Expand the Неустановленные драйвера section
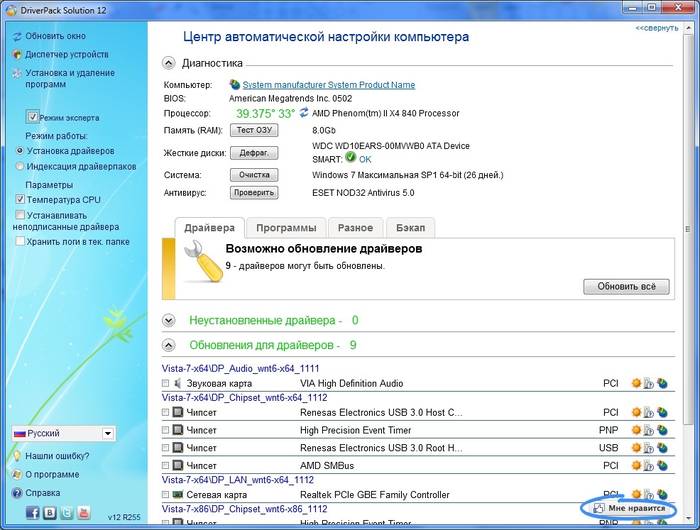This screenshot has height=530, width=700. [168, 320]
